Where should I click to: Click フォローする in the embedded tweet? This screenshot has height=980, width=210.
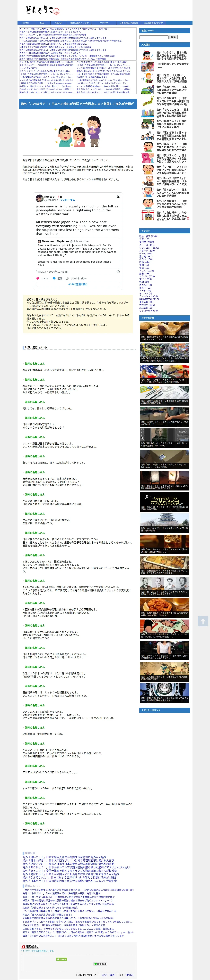click(67, 200)
